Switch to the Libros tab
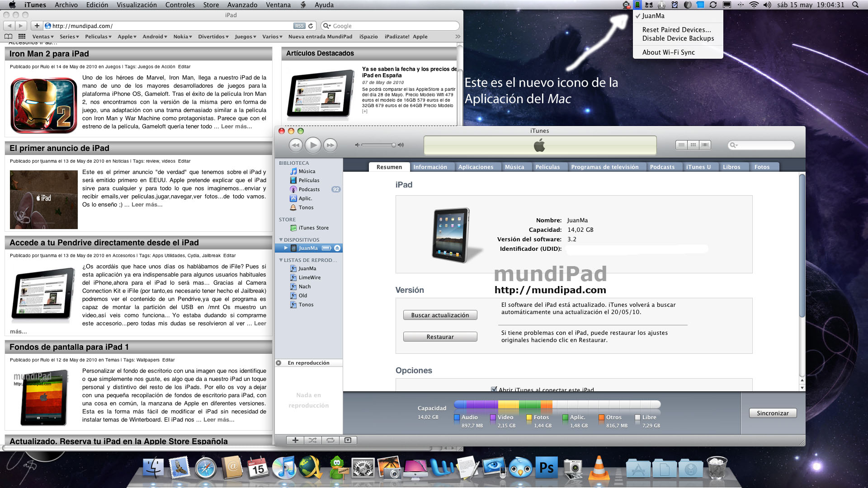The width and height of the screenshot is (868, 488). 731,167
